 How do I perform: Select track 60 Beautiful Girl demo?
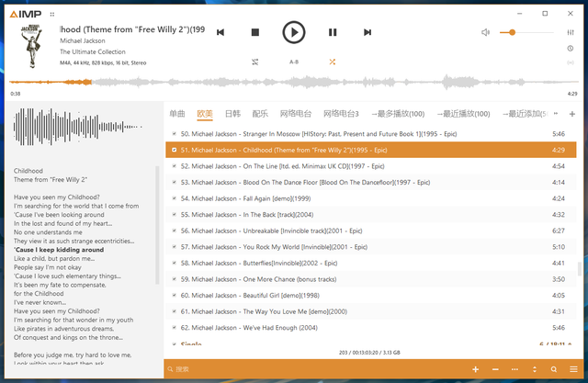371,296
